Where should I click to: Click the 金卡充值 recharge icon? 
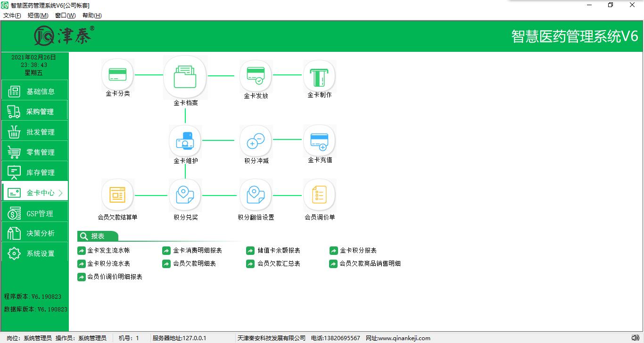(x=319, y=140)
